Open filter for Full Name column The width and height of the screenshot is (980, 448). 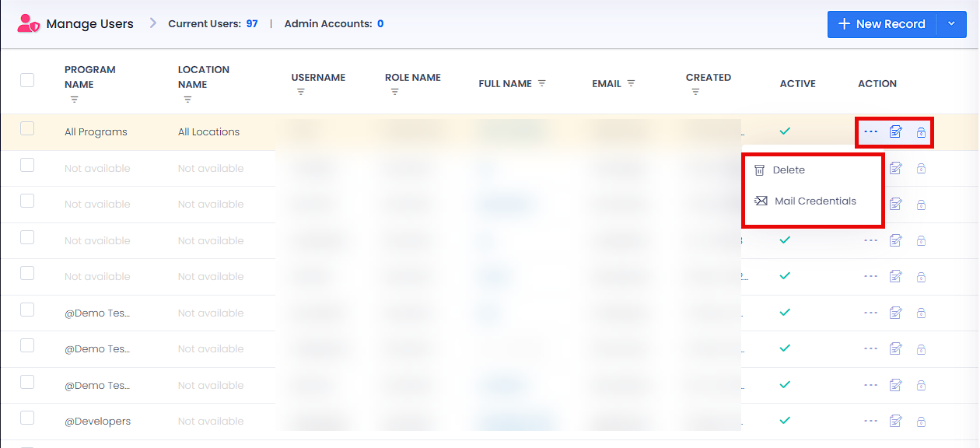(x=542, y=83)
